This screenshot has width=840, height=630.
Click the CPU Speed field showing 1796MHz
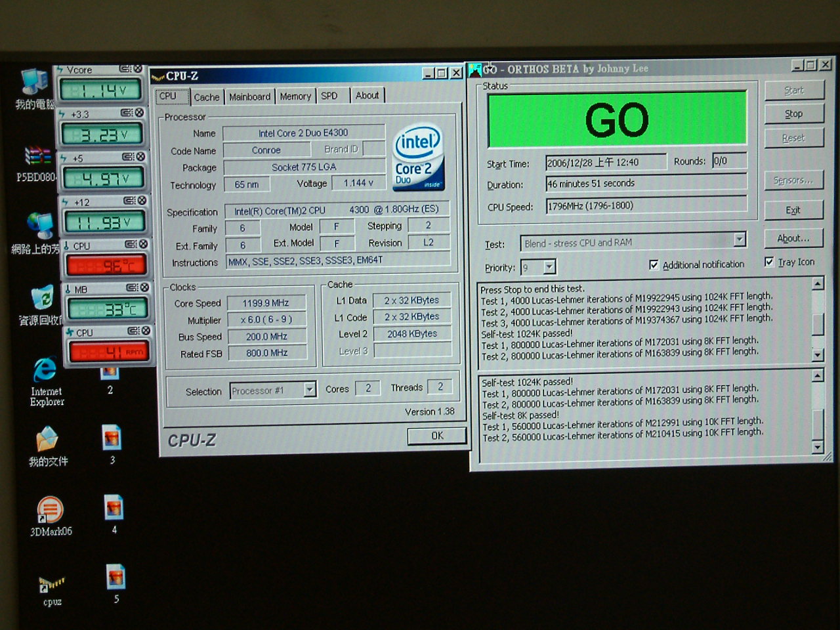646,205
